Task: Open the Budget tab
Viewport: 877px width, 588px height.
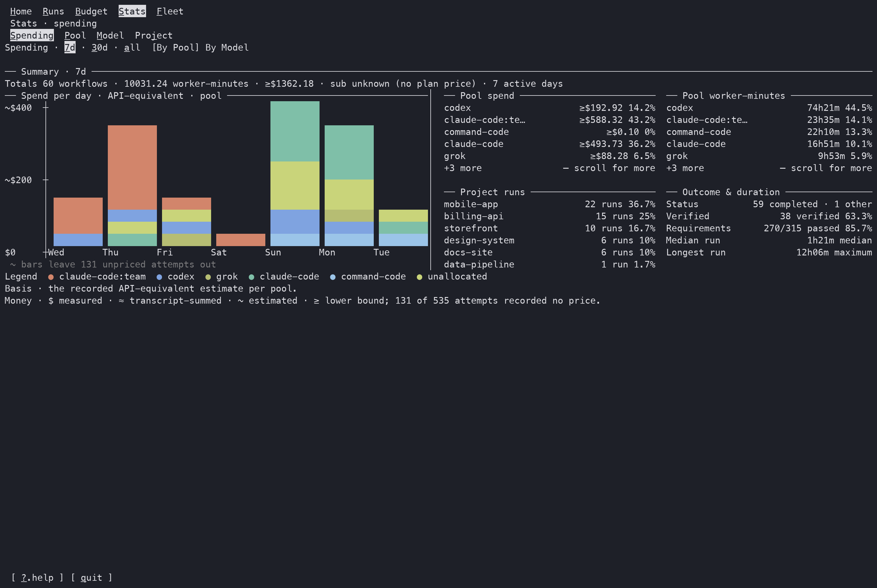Action: pyautogui.click(x=91, y=12)
